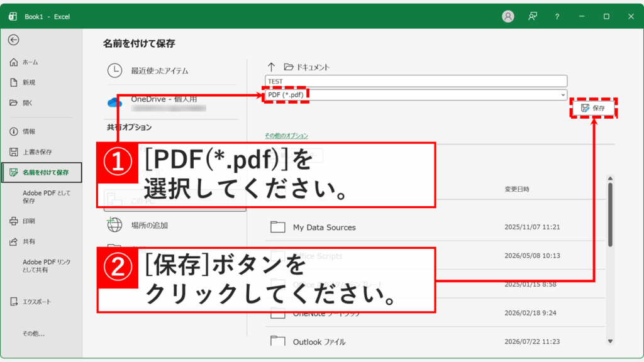Open the PDF (*.pdf) file type dropdown
644x362 pixels.
point(416,95)
